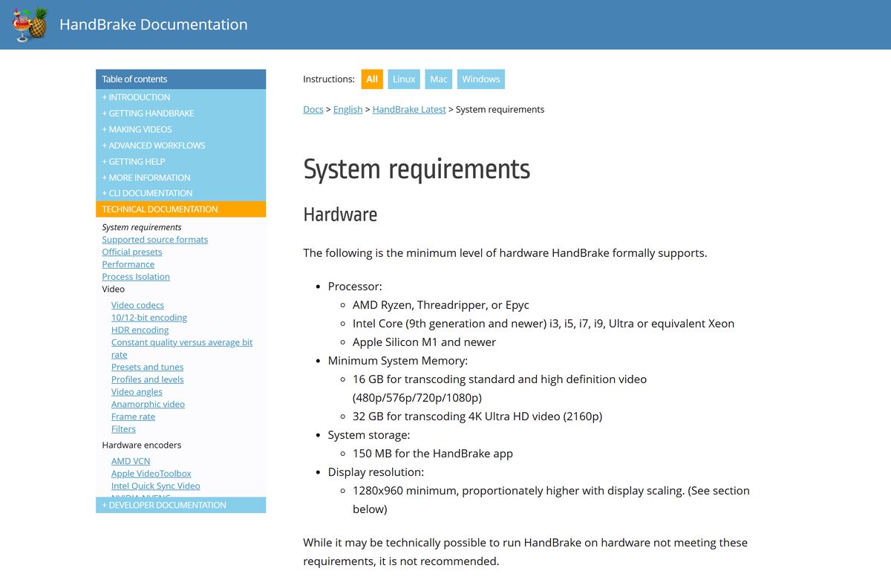Open the Intel Quick Sync Video page
This screenshot has height=588, width=891.
[x=156, y=486]
